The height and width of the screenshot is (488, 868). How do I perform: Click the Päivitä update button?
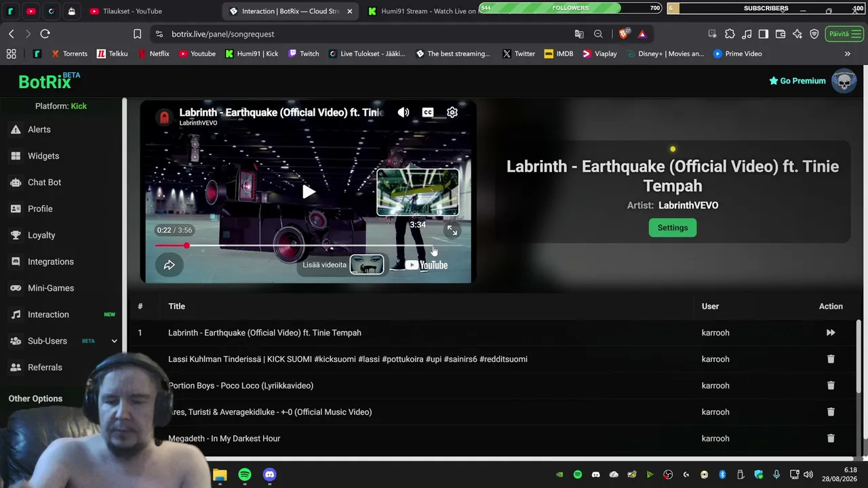click(844, 34)
